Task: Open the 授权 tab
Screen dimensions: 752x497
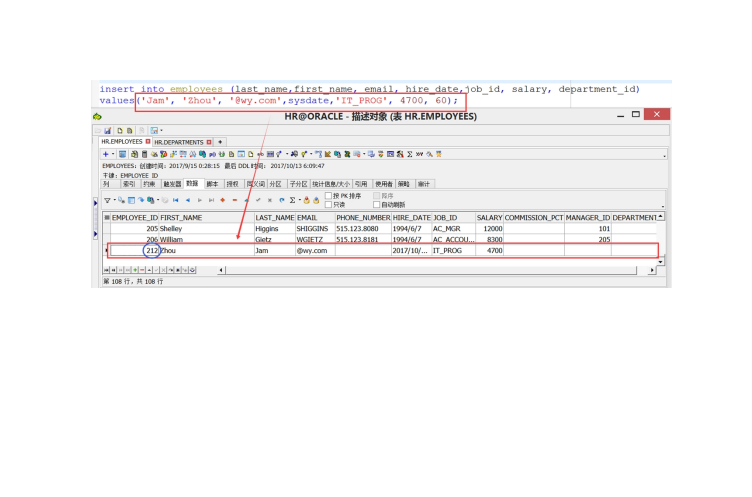Action: 233,184
